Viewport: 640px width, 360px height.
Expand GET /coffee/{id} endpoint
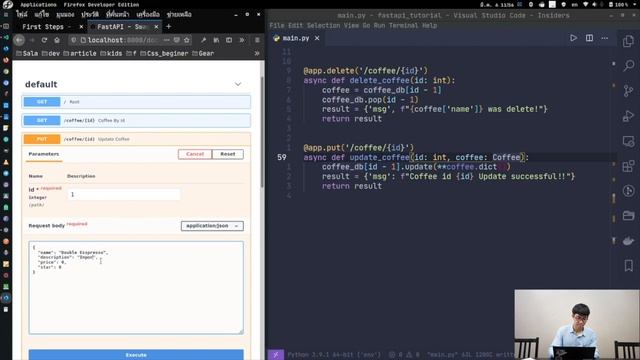[136, 120]
